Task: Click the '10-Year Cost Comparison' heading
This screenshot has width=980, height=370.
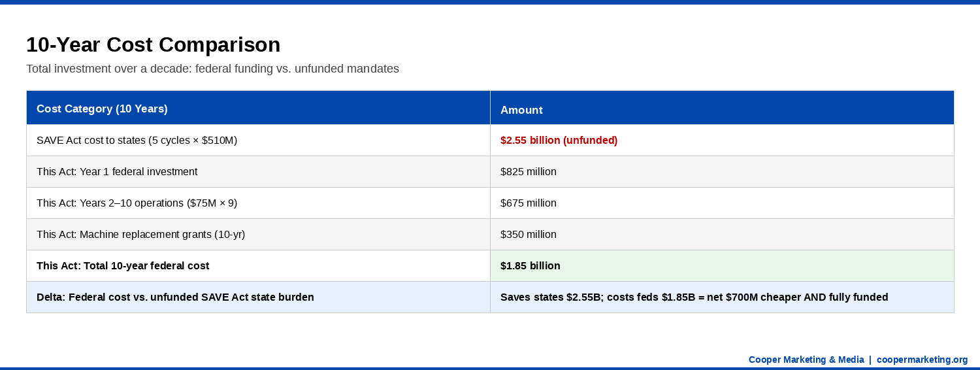Action: tap(153, 44)
